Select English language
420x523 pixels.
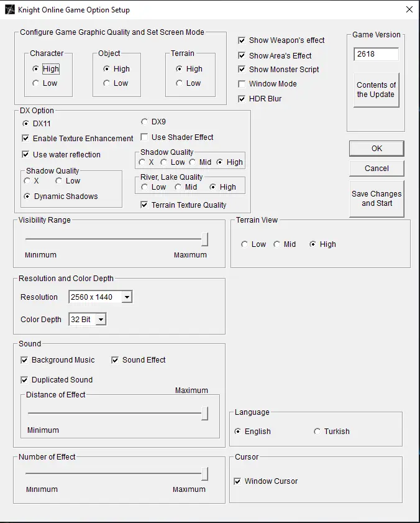click(x=238, y=432)
